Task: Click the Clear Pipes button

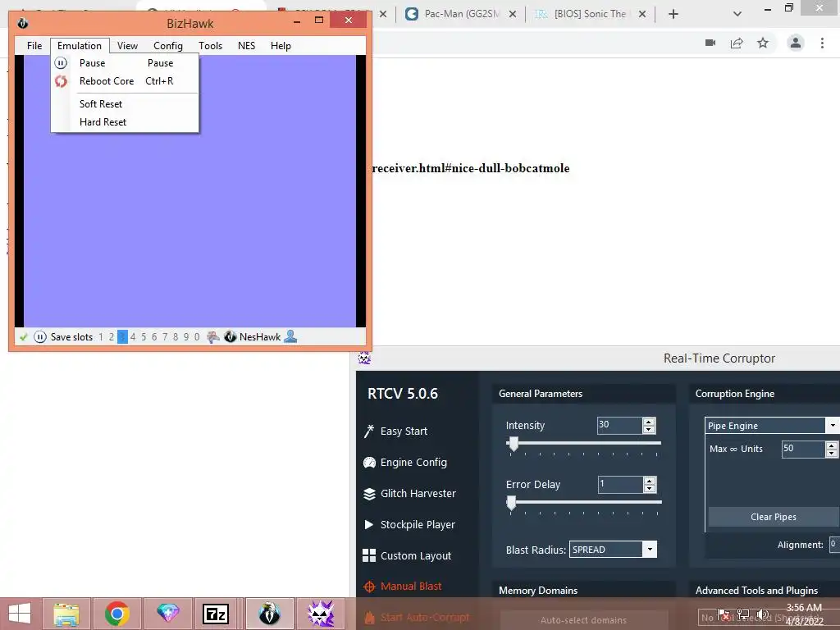Action: 774,517
